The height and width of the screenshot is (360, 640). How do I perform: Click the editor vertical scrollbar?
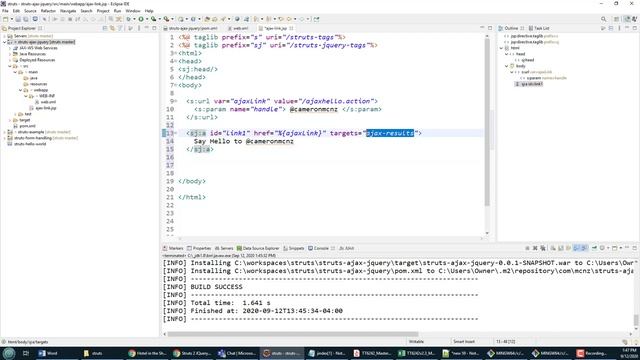click(487, 134)
